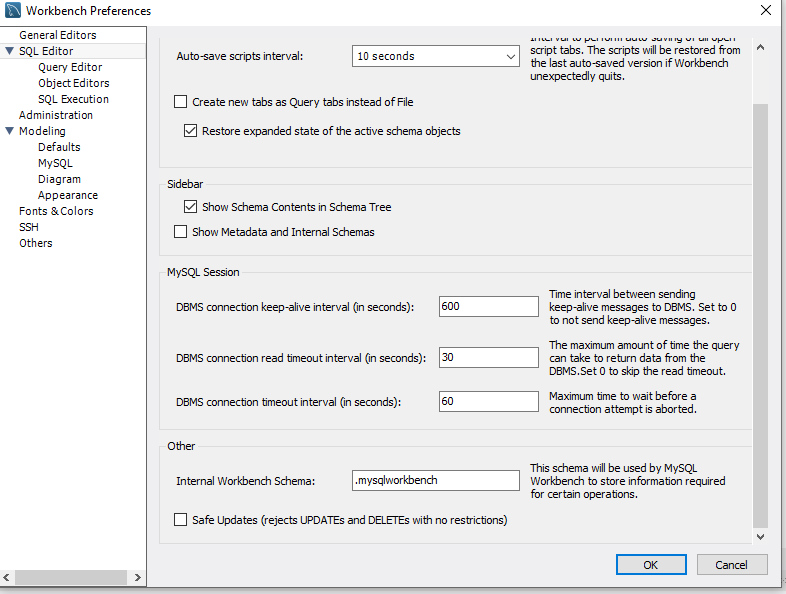Uncheck Restore expanded state of schema objects
786x594 pixels.
point(190,131)
